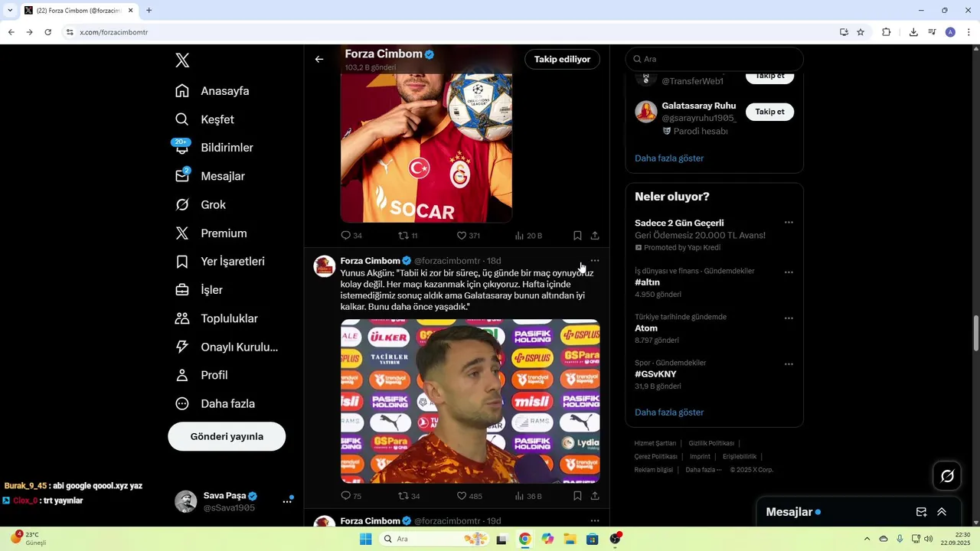Image resolution: width=980 pixels, height=551 pixels.
Task: Open the Galatasaray jersey photo
Action: pyautogui.click(x=426, y=148)
